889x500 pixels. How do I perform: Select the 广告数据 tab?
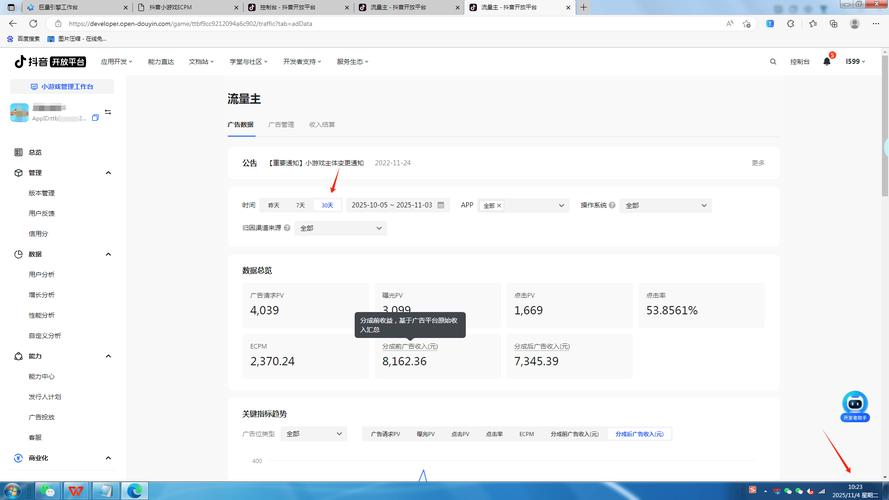[240, 125]
